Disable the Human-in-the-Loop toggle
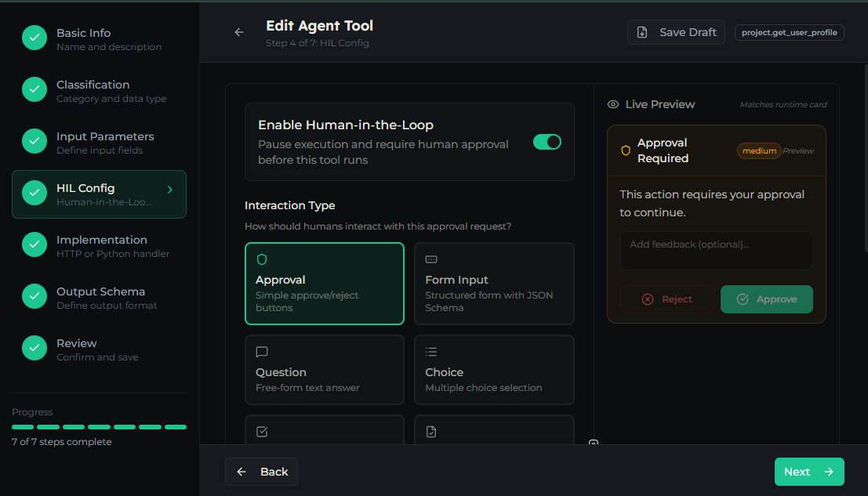The image size is (868, 496). click(x=547, y=142)
